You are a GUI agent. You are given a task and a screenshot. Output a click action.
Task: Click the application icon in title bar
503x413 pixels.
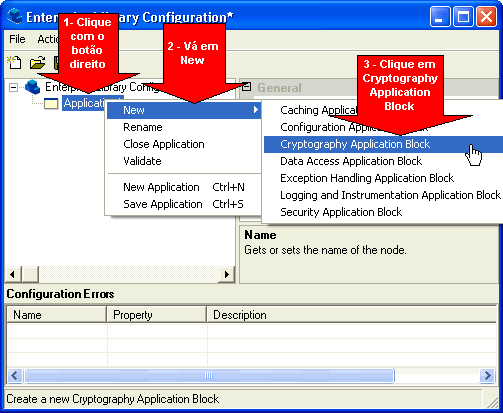[15, 16]
